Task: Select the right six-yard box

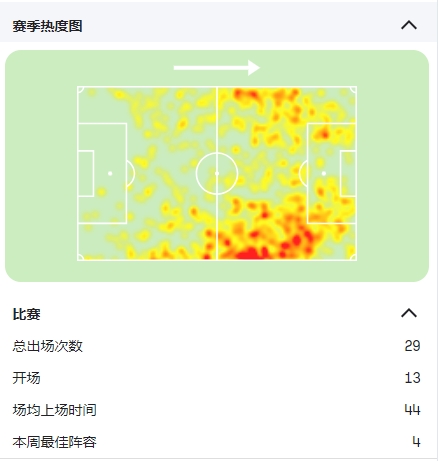Action: [x=348, y=173]
